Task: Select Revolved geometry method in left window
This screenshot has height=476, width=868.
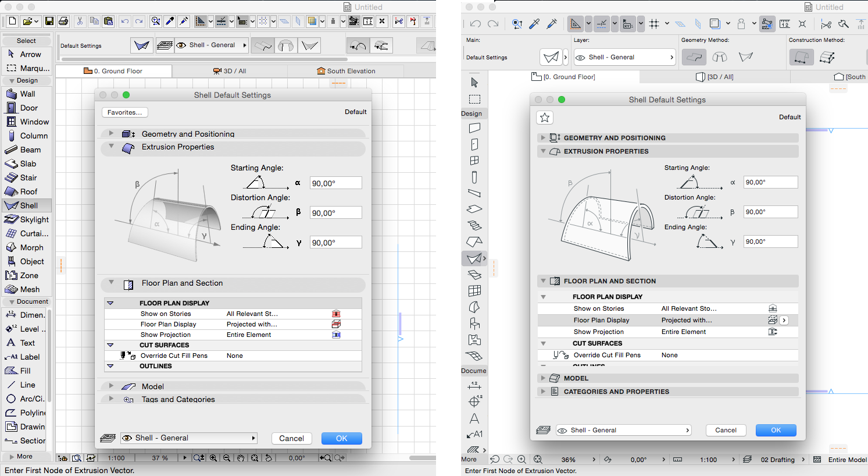Action: coord(285,45)
